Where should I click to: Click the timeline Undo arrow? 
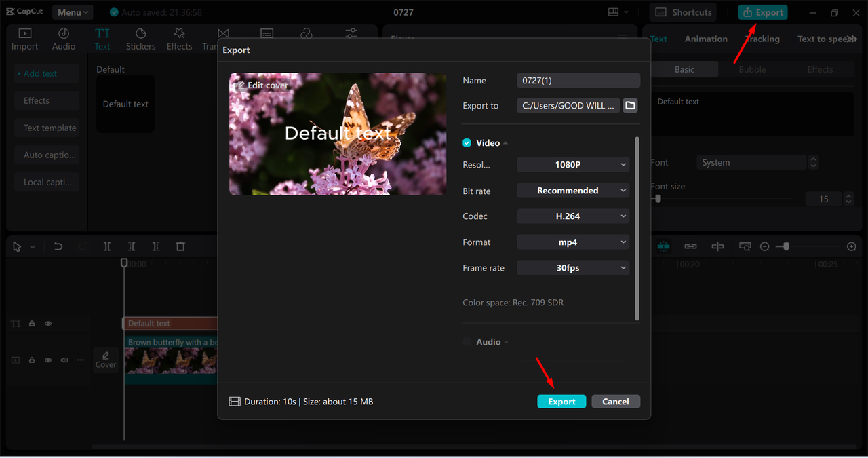(58, 246)
